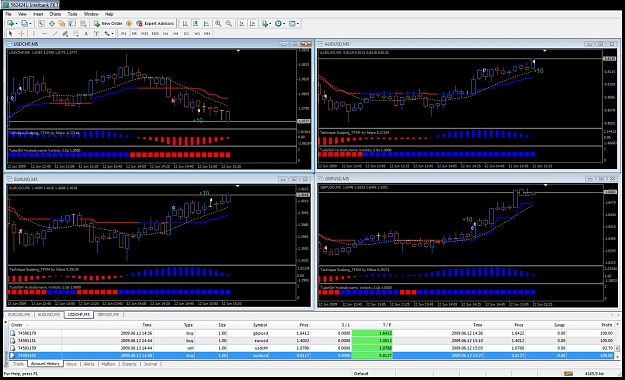Click the Expert Advisors button

click(x=155, y=24)
